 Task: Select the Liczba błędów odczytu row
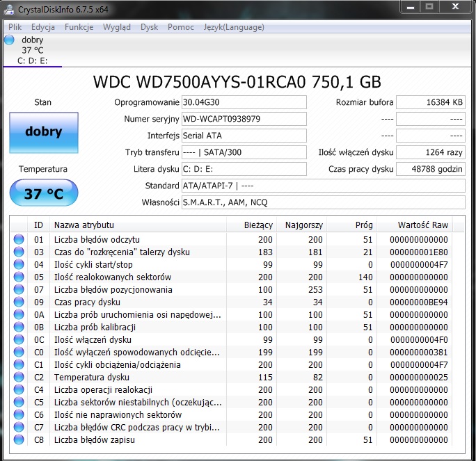tap(231, 239)
